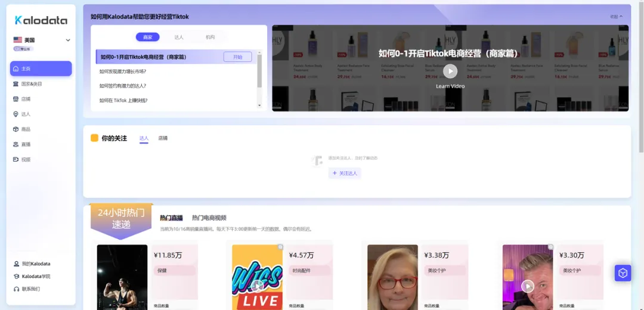
Task: Open 我的Kalodata link
Action: point(36,263)
